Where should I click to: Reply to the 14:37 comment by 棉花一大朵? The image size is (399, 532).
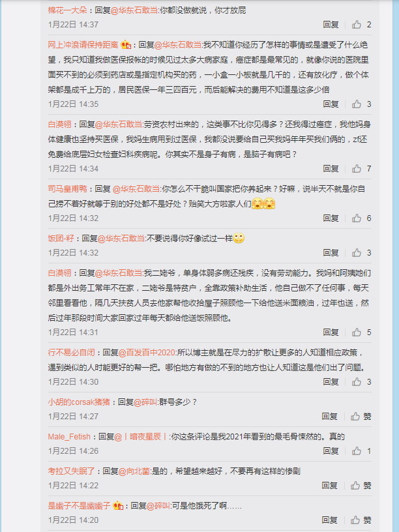(331, 24)
